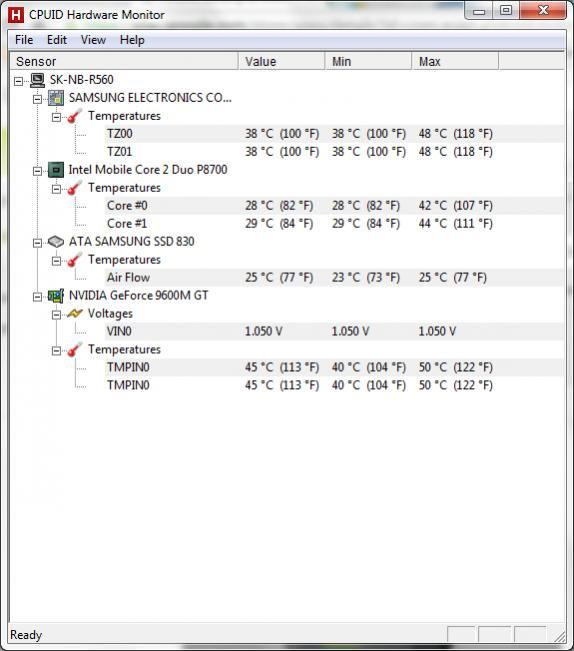Open the View menu
The image size is (574, 651).
93,40
